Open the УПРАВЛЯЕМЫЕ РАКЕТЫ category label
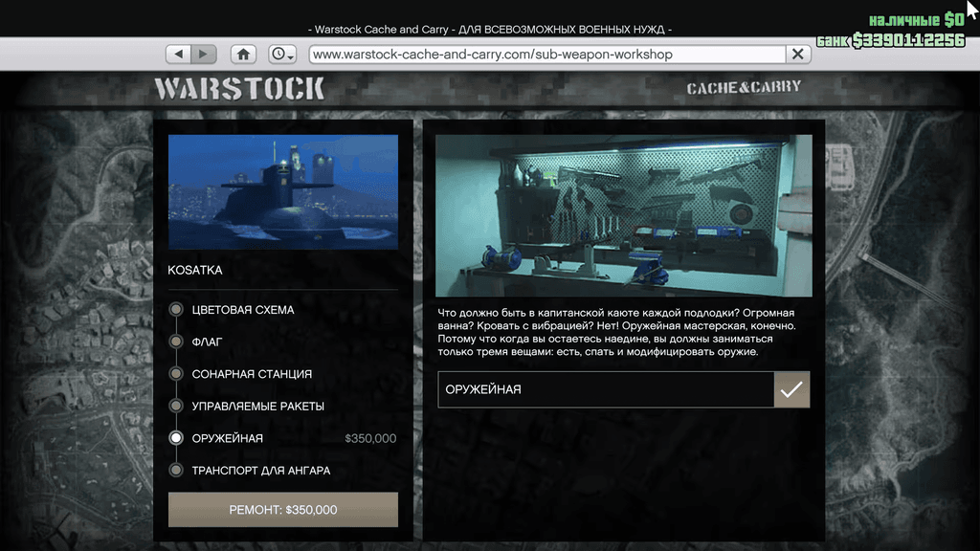Image resolution: width=980 pixels, height=551 pixels. click(x=258, y=406)
